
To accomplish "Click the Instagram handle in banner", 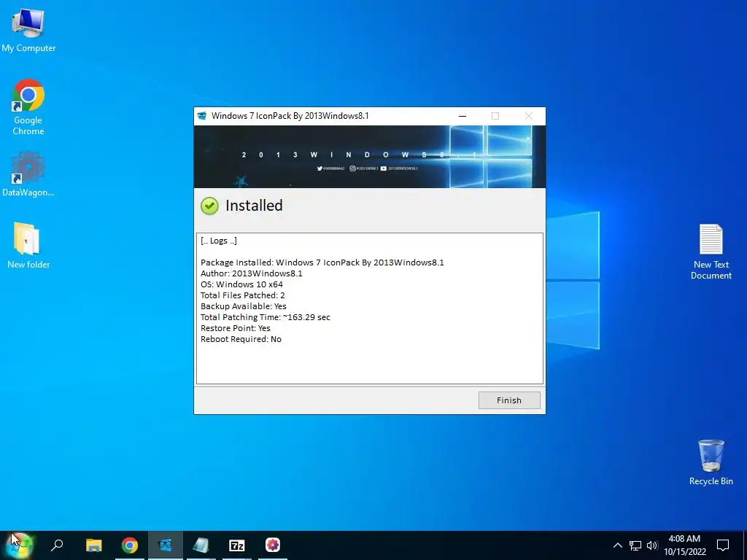I will coord(364,168).
